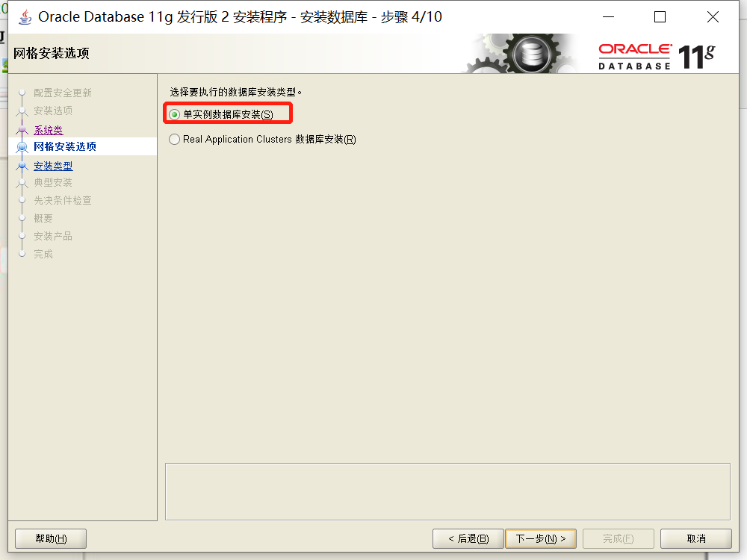The image size is (747, 560).
Task: Click the current step marker beside 网格安装选项
Action: coord(22,146)
